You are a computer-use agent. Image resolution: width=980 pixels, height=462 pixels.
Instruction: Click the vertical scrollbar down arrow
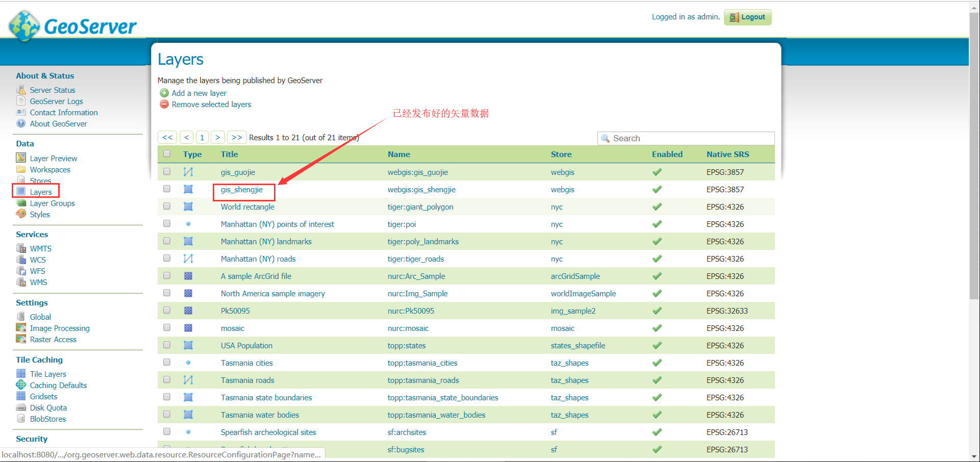(975, 457)
